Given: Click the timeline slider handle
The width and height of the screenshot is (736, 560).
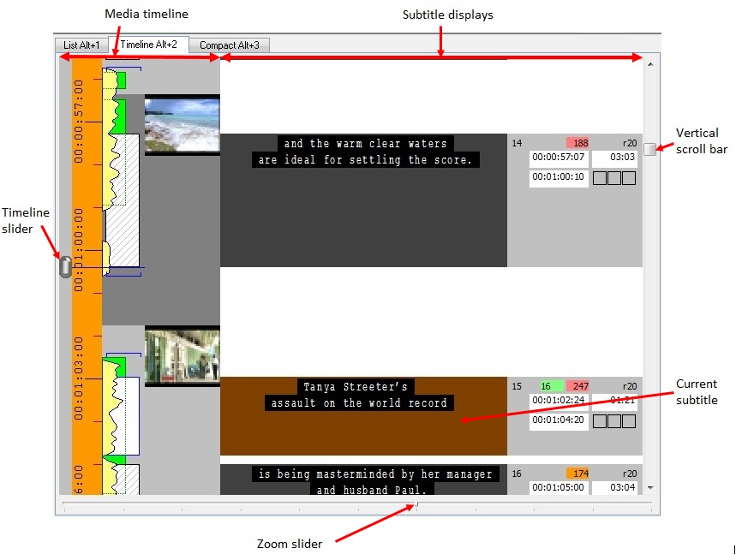Looking at the screenshot, I should tap(64, 266).
